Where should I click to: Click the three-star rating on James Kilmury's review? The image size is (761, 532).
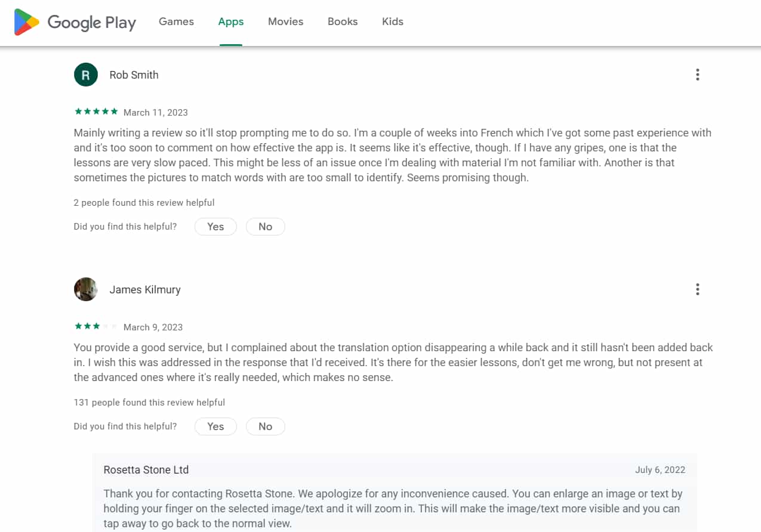pos(96,326)
